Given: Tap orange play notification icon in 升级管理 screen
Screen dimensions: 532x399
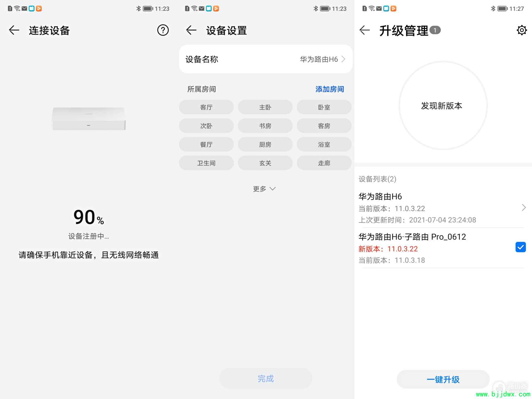Looking at the screenshot, I should point(393,9).
